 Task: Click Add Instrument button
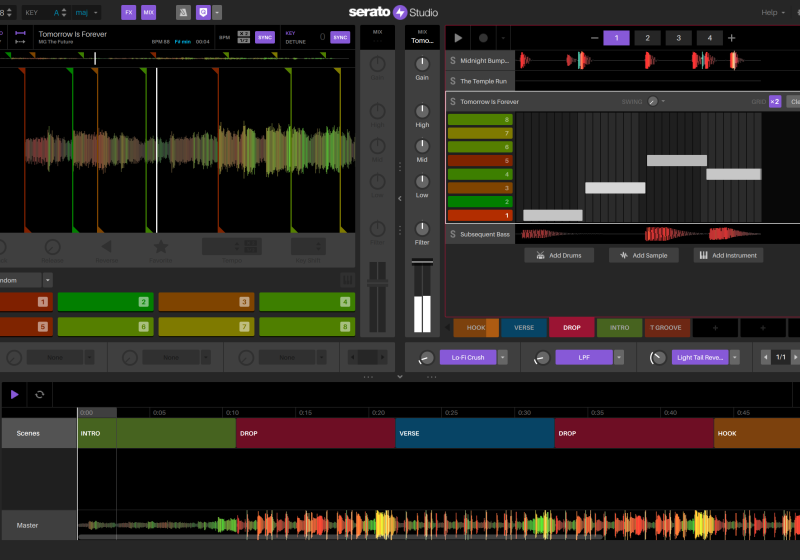(x=729, y=255)
